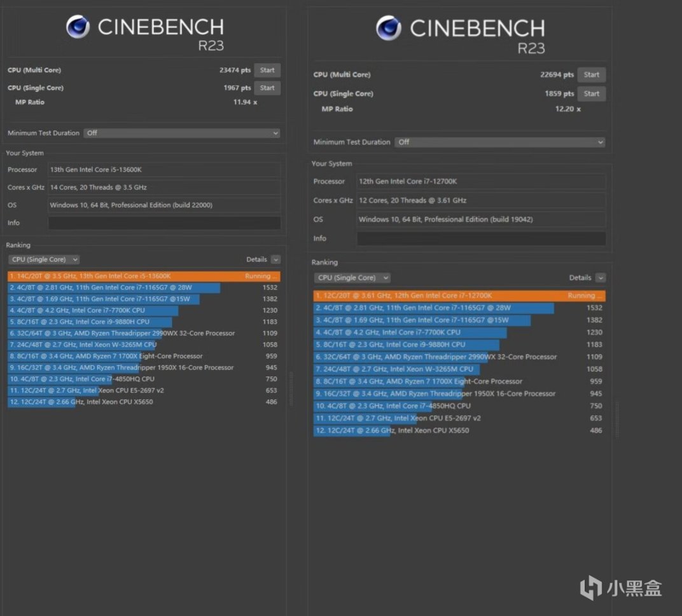This screenshot has height=616, width=682.
Task: Open Minimum Test Duration dropdown in the i5-13600K window
Action: click(x=182, y=133)
